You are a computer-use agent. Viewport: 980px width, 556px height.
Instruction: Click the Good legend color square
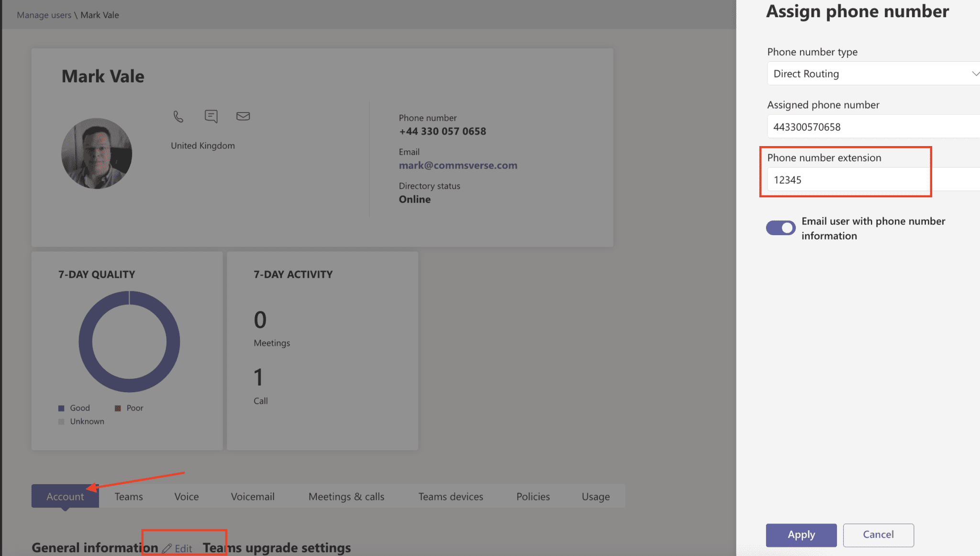coord(61,408)
